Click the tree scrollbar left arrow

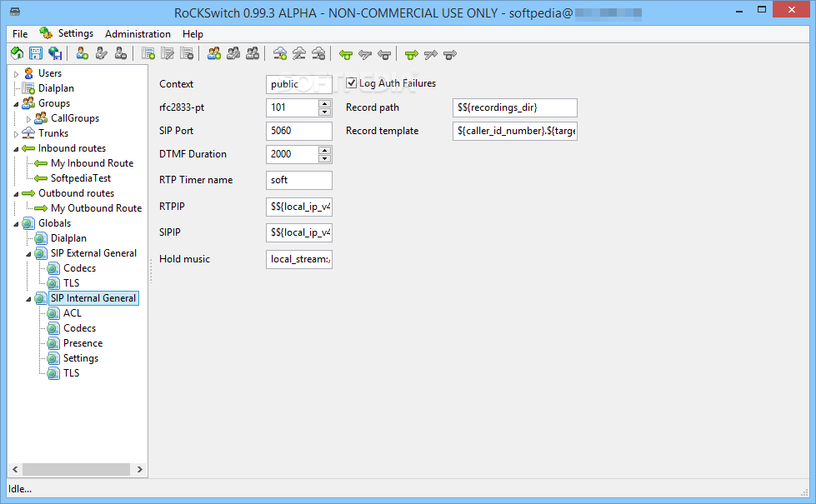click(15, 469)
